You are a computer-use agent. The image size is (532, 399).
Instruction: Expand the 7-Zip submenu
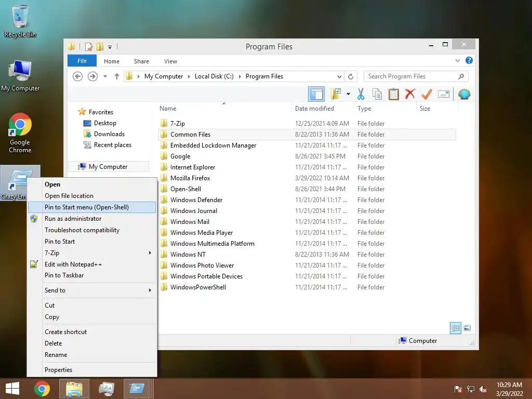pos(92,253)
